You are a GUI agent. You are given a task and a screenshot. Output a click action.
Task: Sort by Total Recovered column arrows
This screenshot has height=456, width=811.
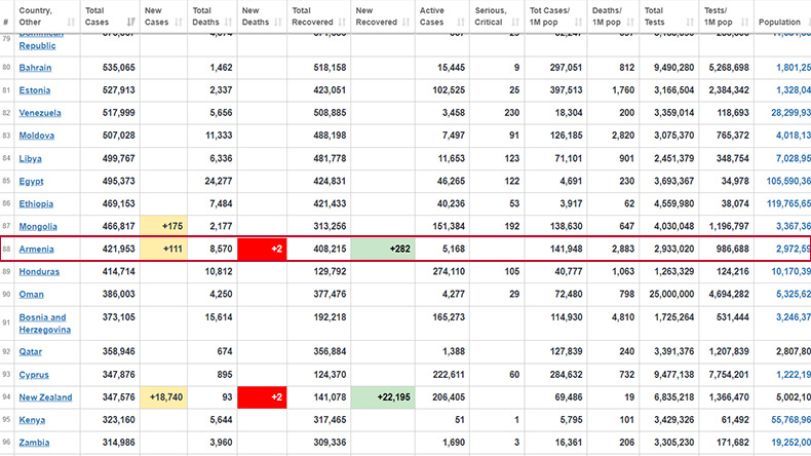(x=342, y=22)
